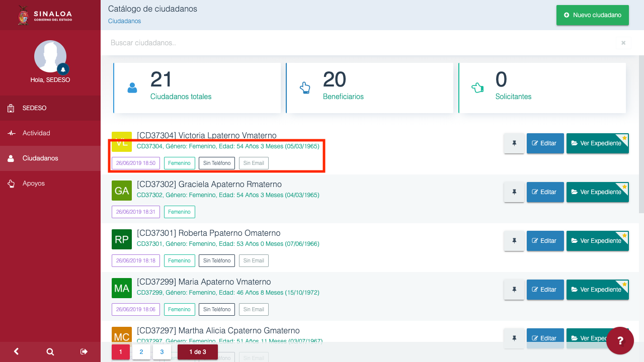Edit Martha Alicia Cpaterno Gmaterno
The width and height of the screenshot is (644, 362).
tap(544, 338)
